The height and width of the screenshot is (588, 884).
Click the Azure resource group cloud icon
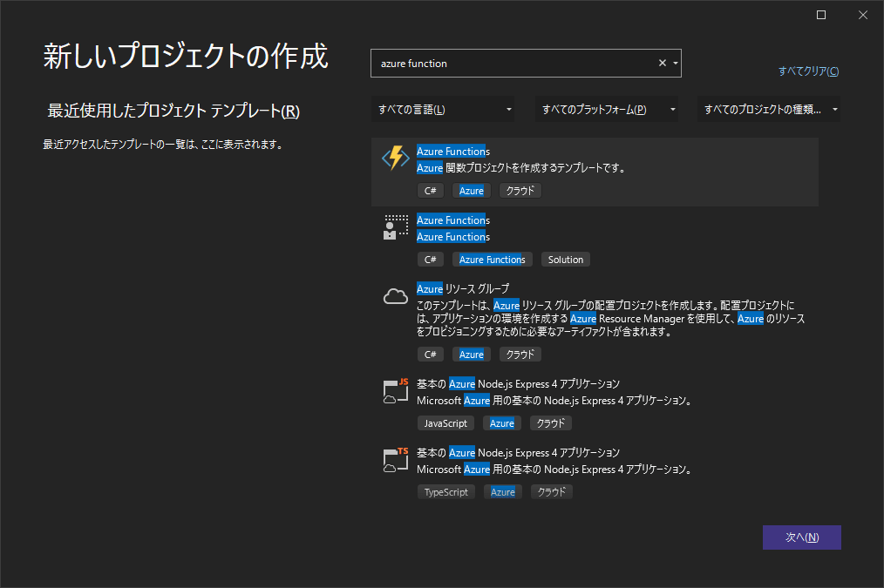396,295
